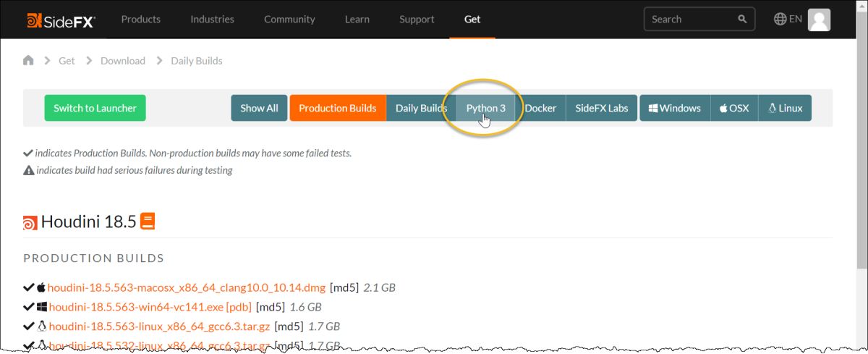Click the PRODUCTION BUILDS section heading

(x=94, y=258)
